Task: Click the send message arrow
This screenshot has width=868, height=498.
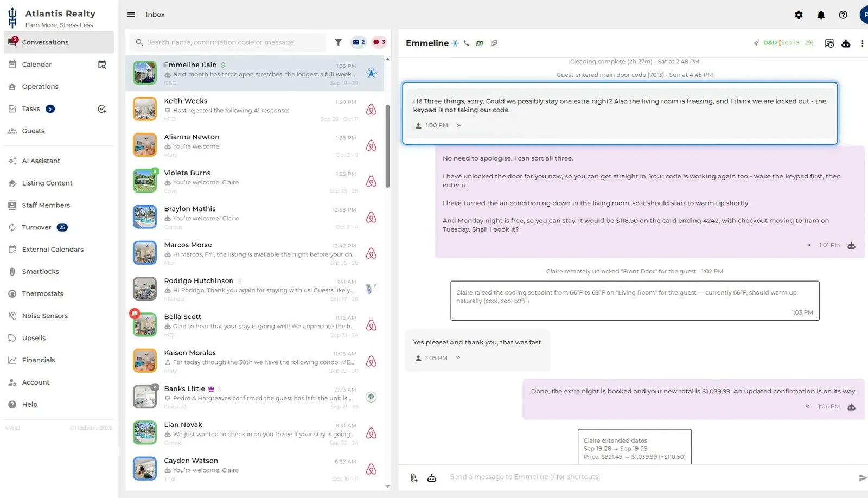Action: pos(863,477)
